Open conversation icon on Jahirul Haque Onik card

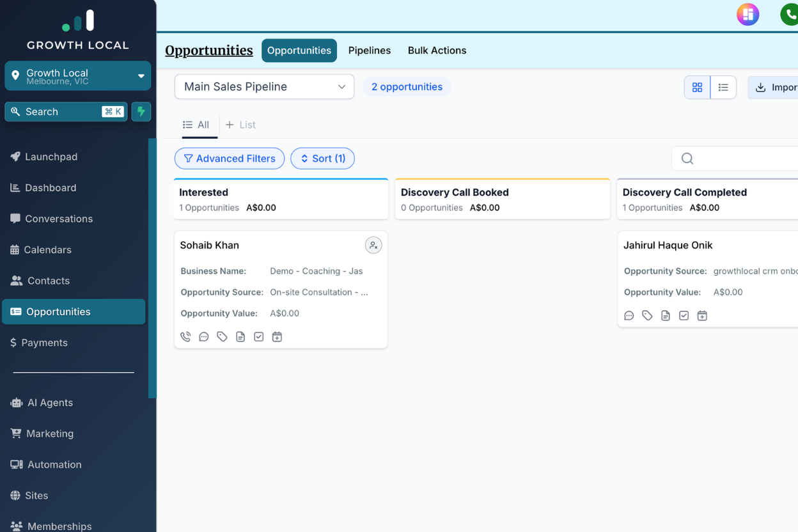pos(629,316)
